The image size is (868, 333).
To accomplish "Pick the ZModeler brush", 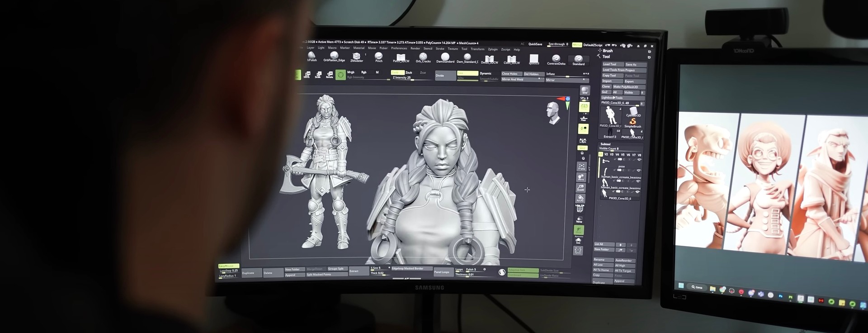I will [357, 57].
